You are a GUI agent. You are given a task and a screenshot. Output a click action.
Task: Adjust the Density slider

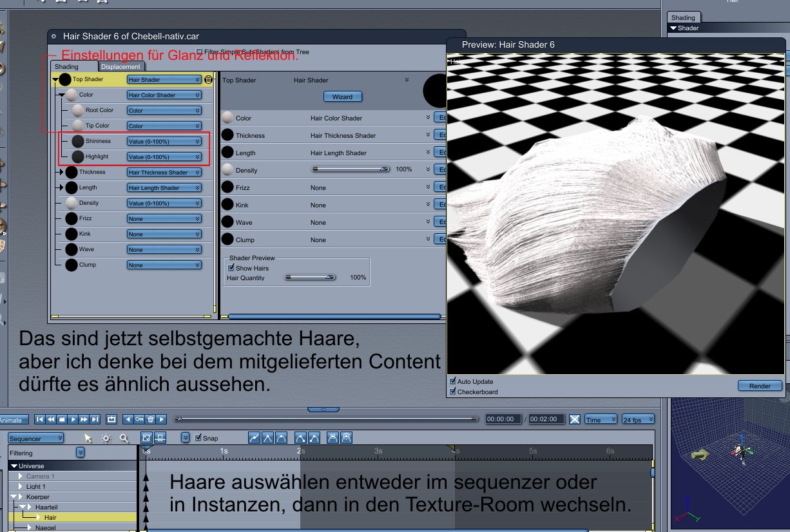pyautogui.click(x=351, y=169)
